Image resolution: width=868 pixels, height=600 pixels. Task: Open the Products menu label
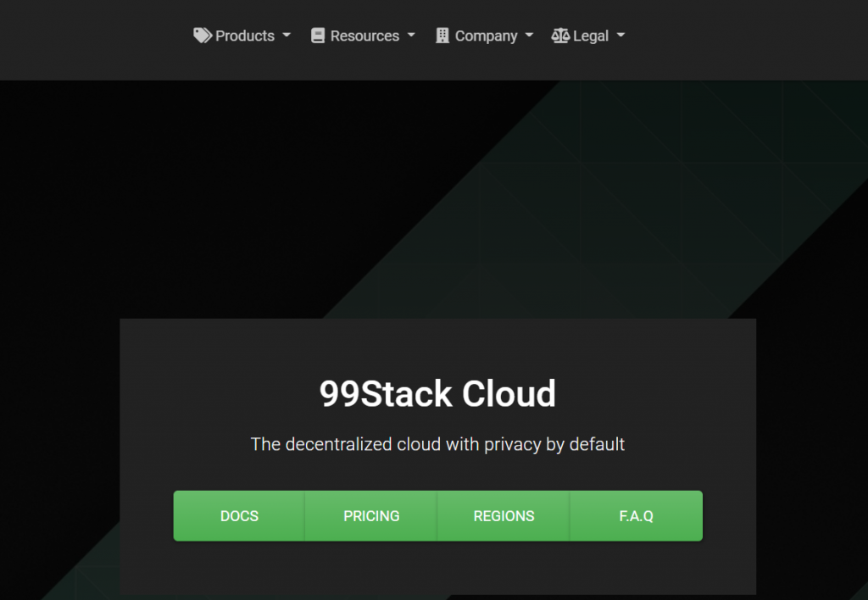[245, 36]
